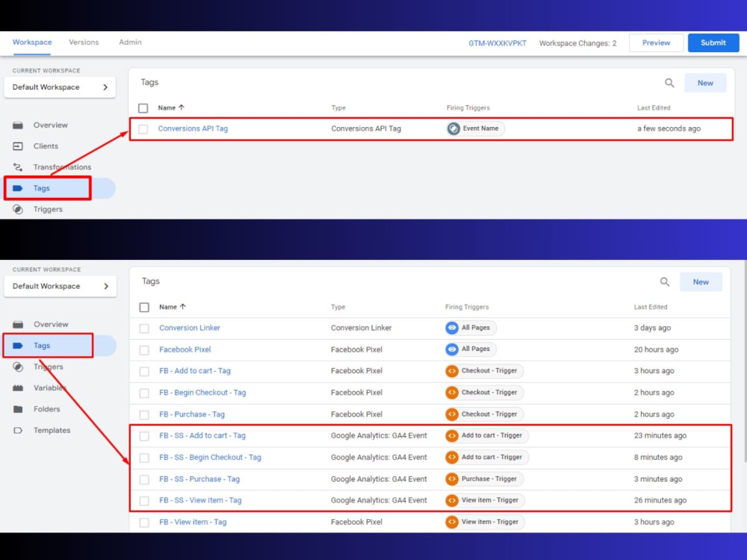747x560 pixels.
Task: Check the Facebook Pixel tag checkbox
Action: 144,349
